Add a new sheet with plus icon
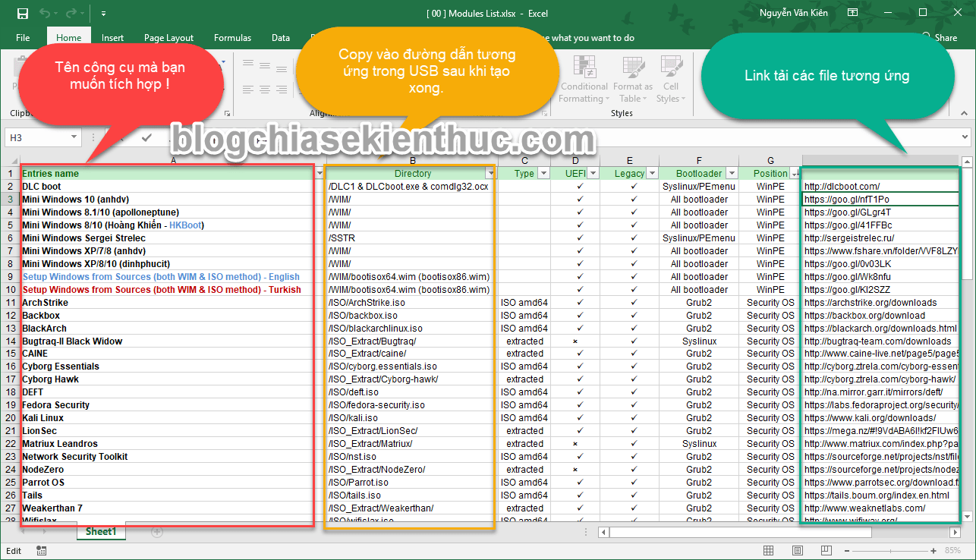 click(x=157, y=532)
